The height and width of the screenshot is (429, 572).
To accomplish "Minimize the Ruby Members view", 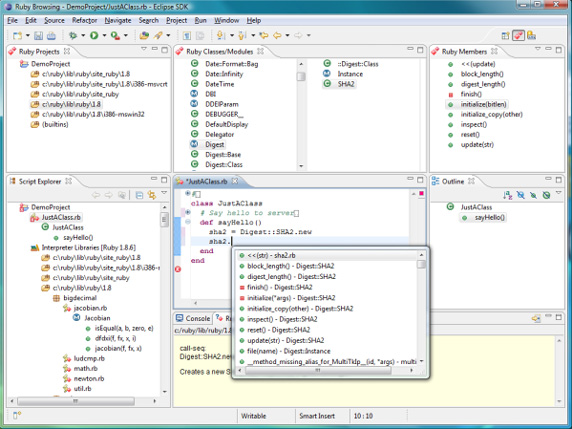I will tap(548, 49).
